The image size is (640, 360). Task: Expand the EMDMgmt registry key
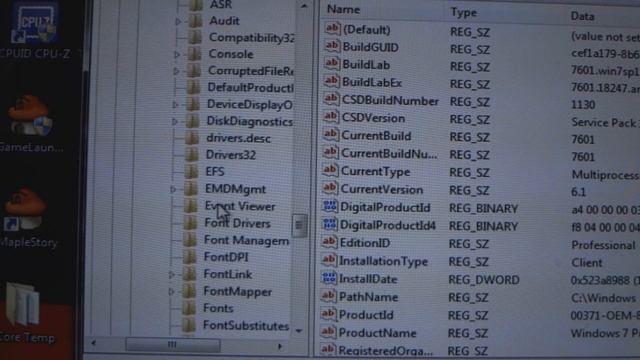(x=173, y=189)
